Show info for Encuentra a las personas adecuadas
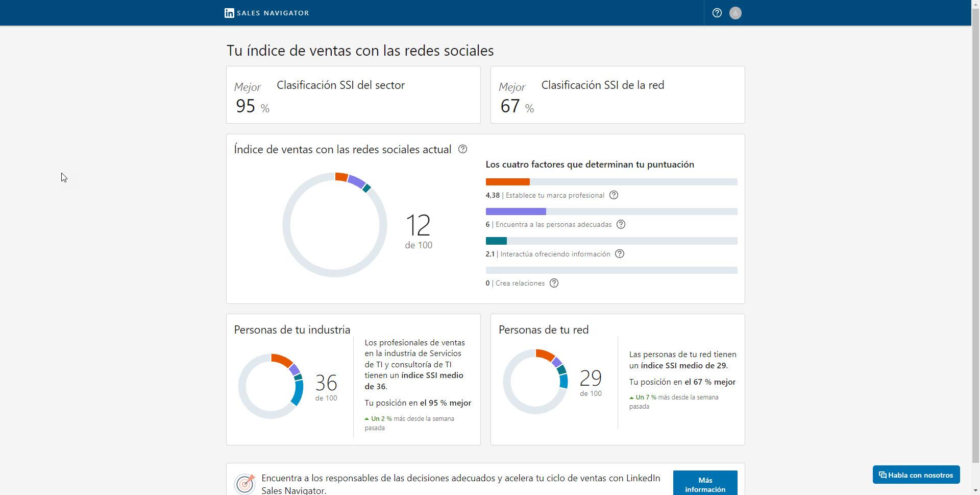 coord(621,224)
